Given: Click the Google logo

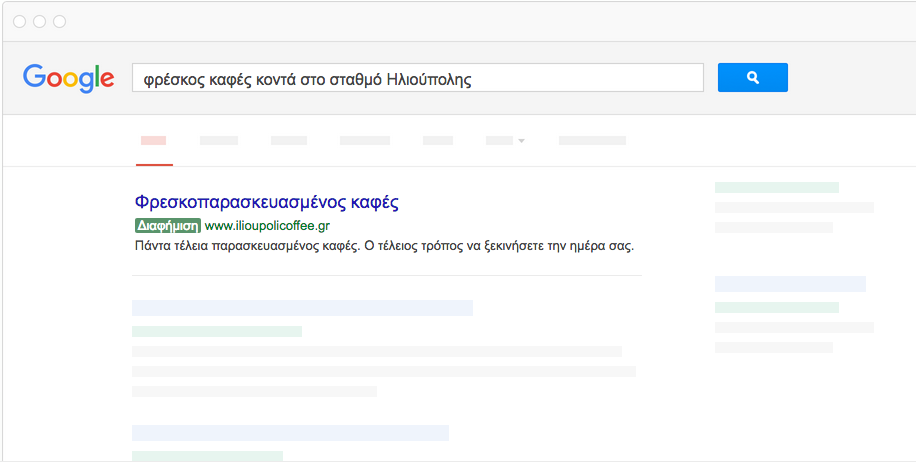Looking at the screenshot, I should (x=68, y=78).
